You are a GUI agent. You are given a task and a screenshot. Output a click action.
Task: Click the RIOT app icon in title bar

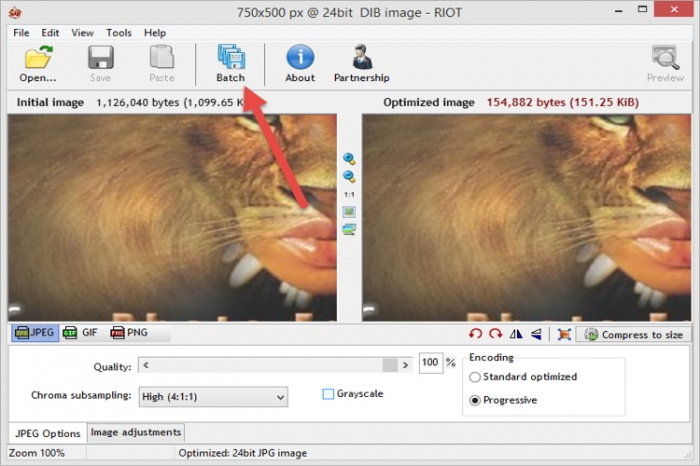[x=15, y=12]
